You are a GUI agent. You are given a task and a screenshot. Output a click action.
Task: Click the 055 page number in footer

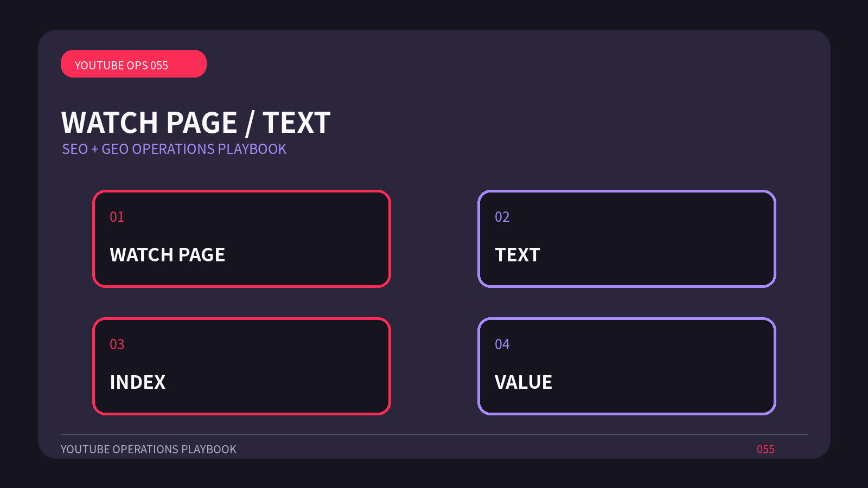tap(765, 450)
